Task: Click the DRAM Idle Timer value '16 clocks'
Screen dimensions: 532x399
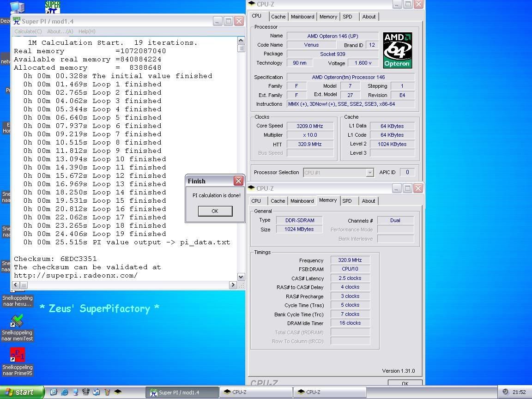Action: click(x=350, y=323)
